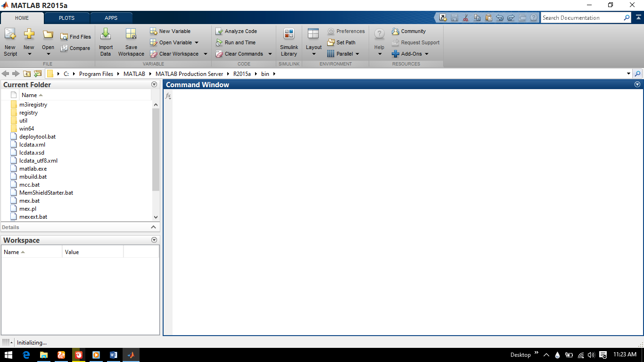The height and width of the screenshot is (362, 644).
Task: Open Microsoft Word from the taskbar
Action: (114, 355)
